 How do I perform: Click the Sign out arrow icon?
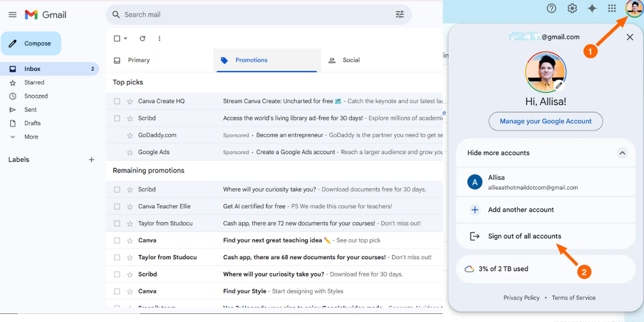click(474, 236)
